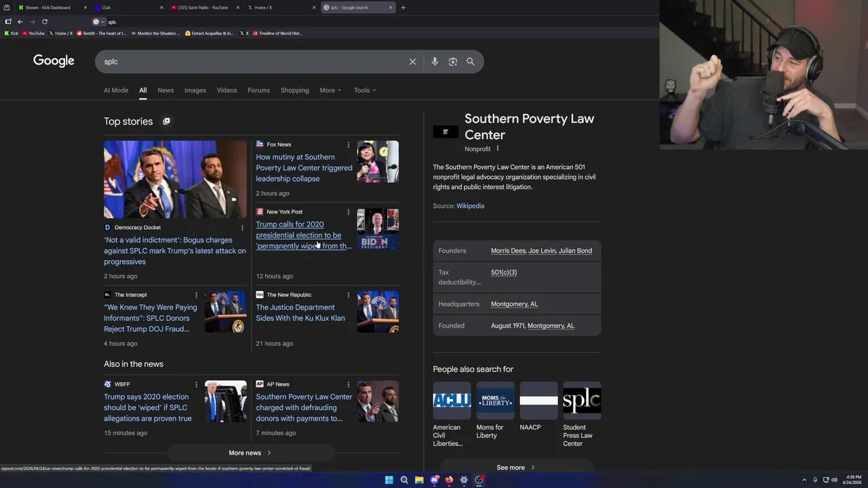Click the magnifier search submit icon
The width and height of the screenshot is (868, 488).
(471, 62)
